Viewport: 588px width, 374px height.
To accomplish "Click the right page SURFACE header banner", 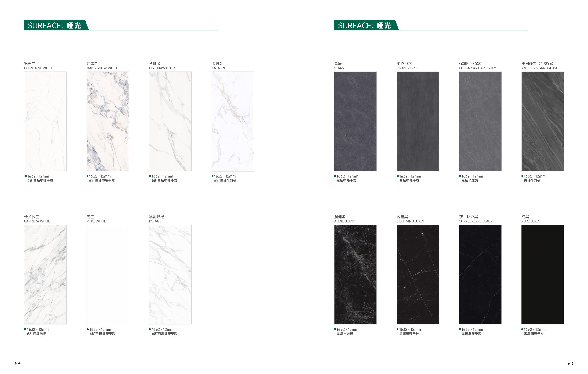I will tap(366, 25).
